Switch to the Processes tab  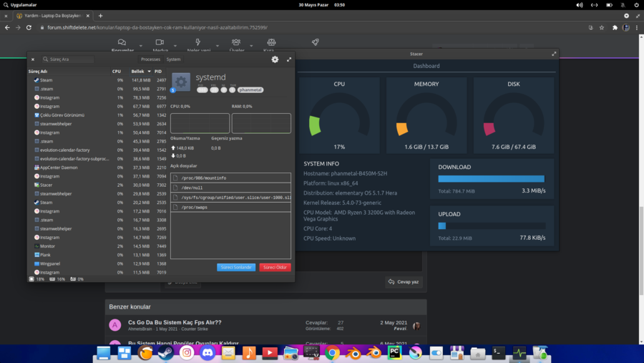(x=150, y=59)
